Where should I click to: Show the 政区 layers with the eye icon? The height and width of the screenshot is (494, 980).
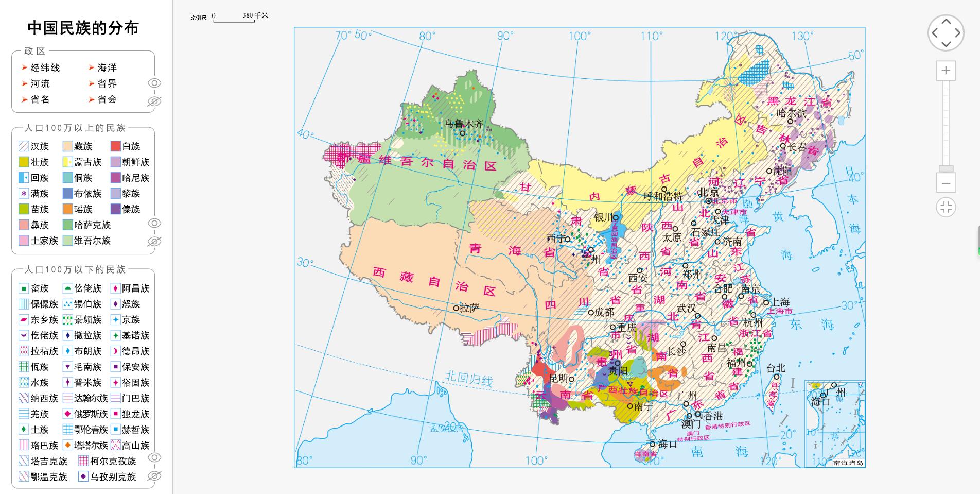154,82
